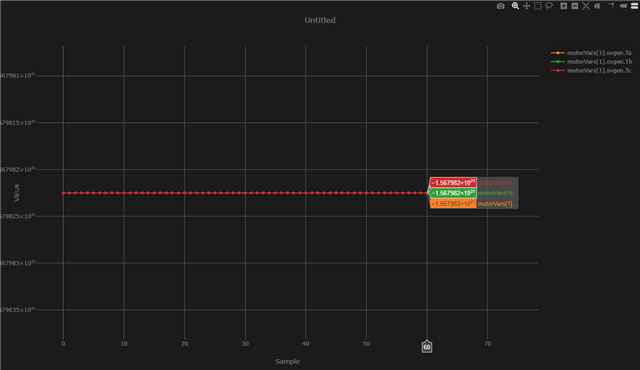
Task: Click the hover marker labeled 60
Action: point(427,347)
